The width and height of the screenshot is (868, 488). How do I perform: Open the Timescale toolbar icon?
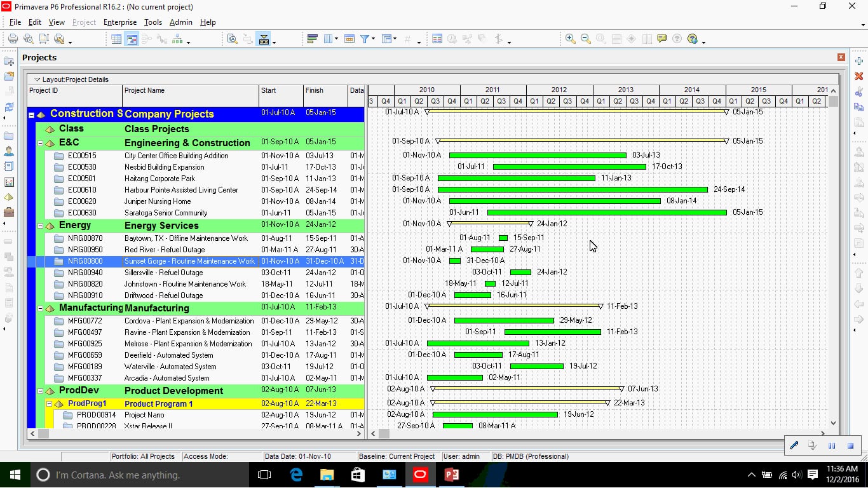(x=349, y=39)
